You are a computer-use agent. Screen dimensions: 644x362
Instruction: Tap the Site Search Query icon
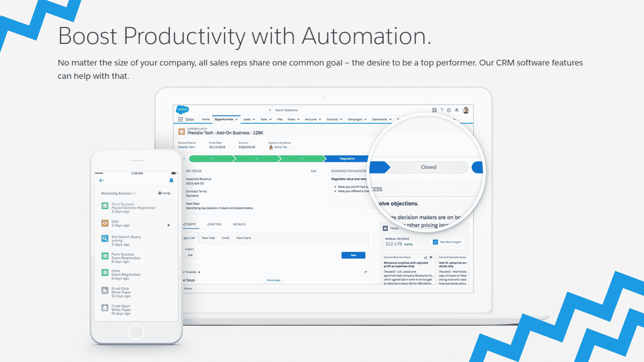(x=105, y=238)
